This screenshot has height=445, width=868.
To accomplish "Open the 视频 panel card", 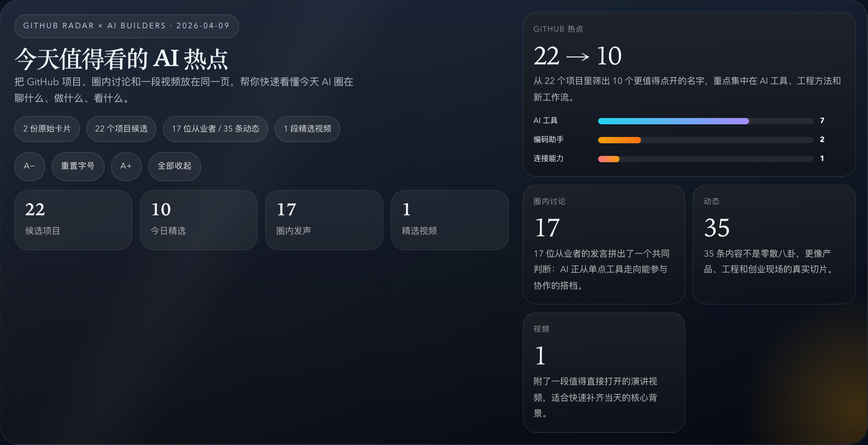I will tap(604, 372).
